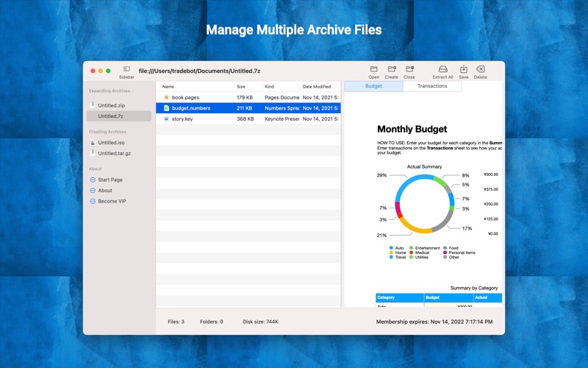The image size is (588, 368).
Task: Sort by the Name column header
Action: pyautogui.click(x=168, y=86)
